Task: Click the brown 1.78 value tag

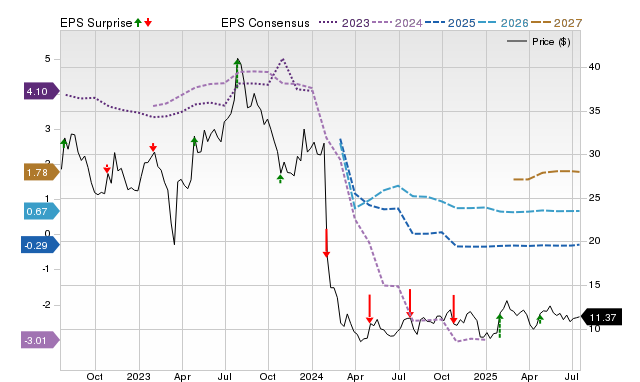Action: click(42, 172)
